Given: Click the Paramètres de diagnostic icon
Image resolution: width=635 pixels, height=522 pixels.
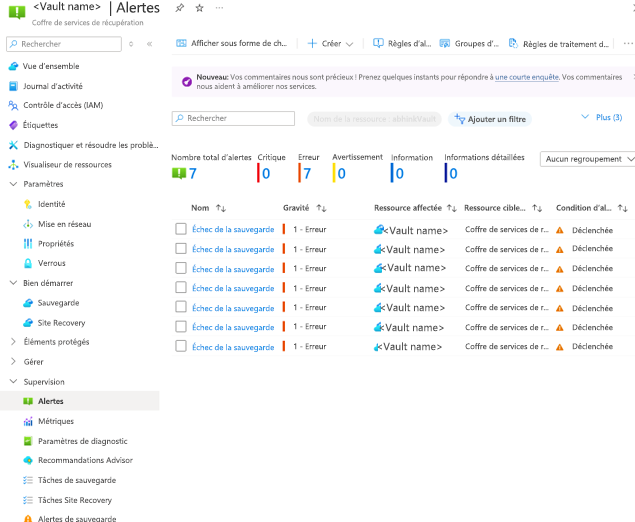Looking at the screenshot, I should point(28,441).
